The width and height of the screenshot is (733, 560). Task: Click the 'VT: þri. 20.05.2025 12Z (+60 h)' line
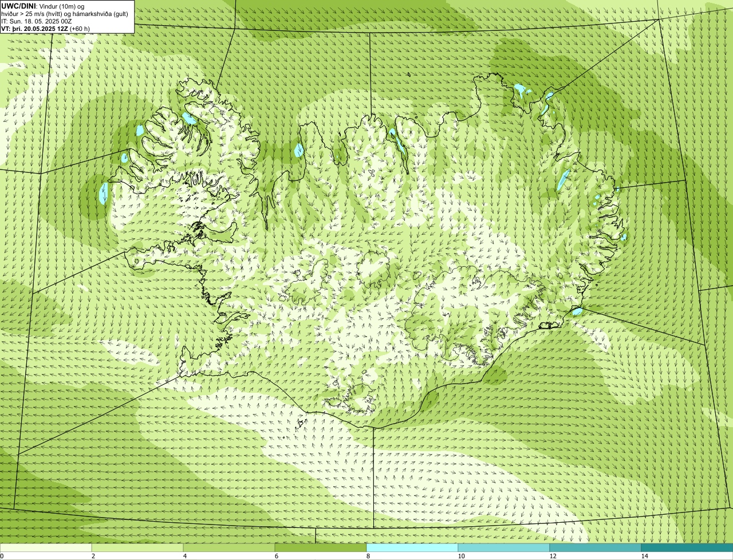45,29
